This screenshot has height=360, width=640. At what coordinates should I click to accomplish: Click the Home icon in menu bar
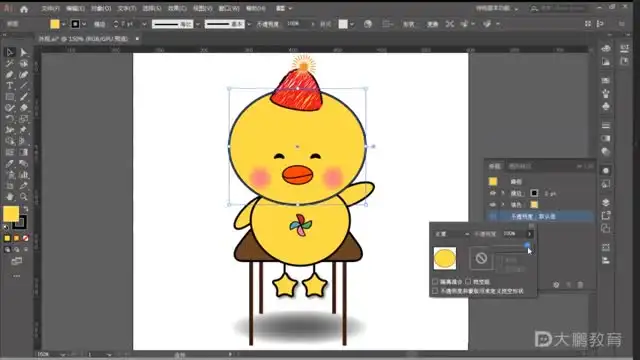[x=24, y=9]
